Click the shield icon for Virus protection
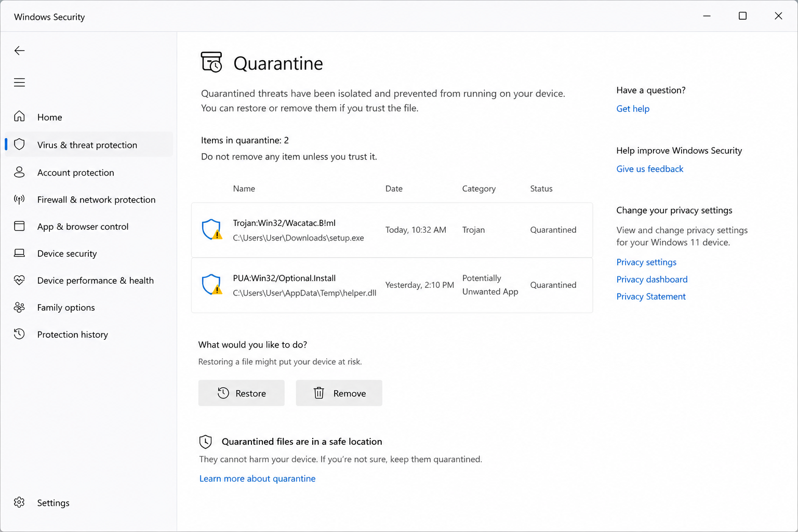Screen dimensions: 798x532 tap(19, 144)
